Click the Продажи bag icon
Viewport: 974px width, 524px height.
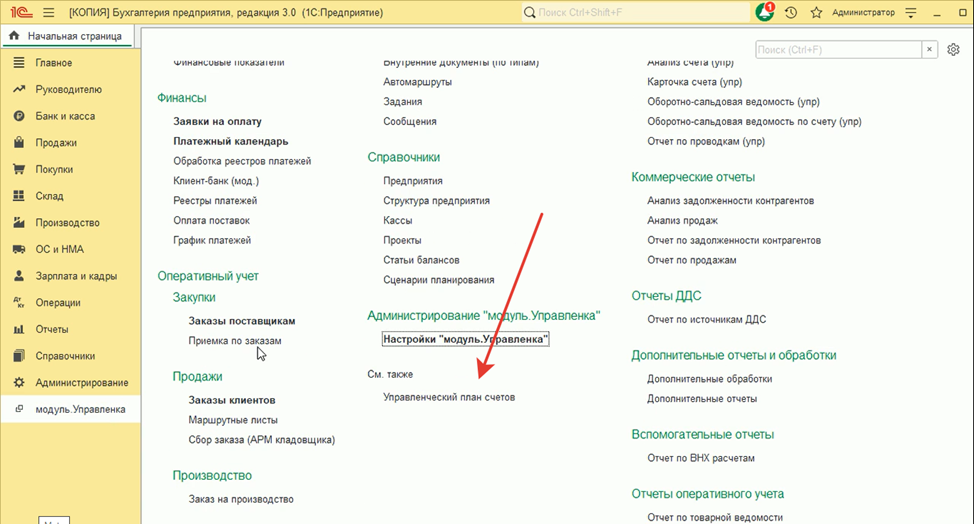click(19, 143)
